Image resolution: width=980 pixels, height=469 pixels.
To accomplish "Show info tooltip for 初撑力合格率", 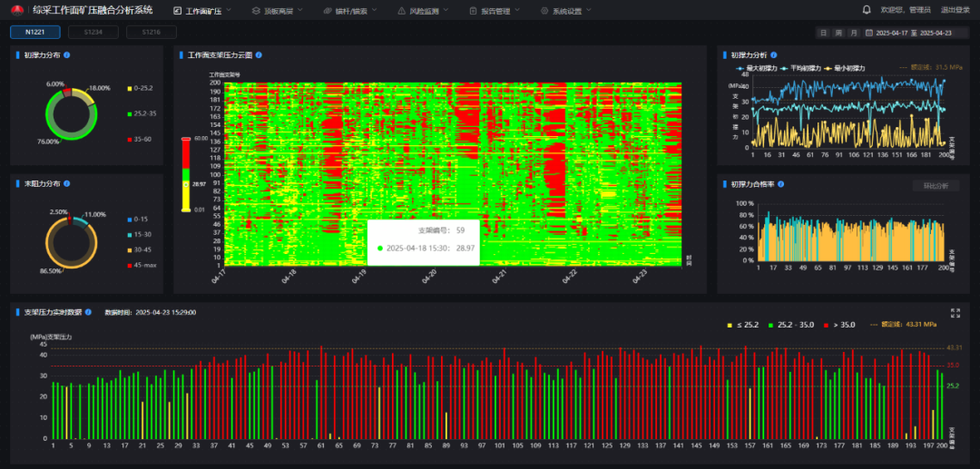I will pos(781,184).
